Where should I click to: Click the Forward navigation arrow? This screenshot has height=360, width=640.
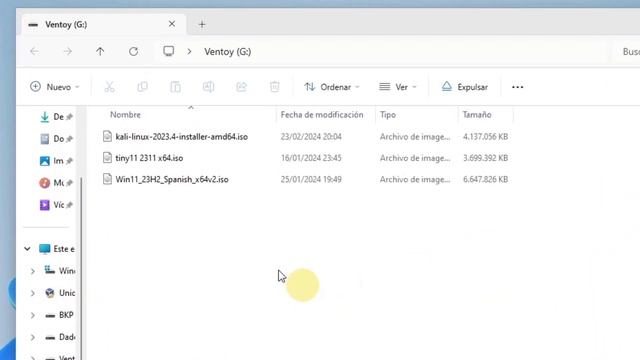[x=68, y=51]
